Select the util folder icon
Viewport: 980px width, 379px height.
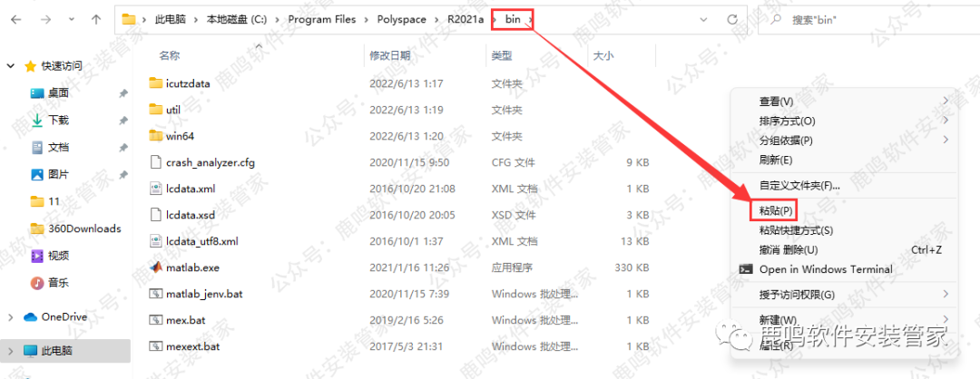(x=156, y=110)
